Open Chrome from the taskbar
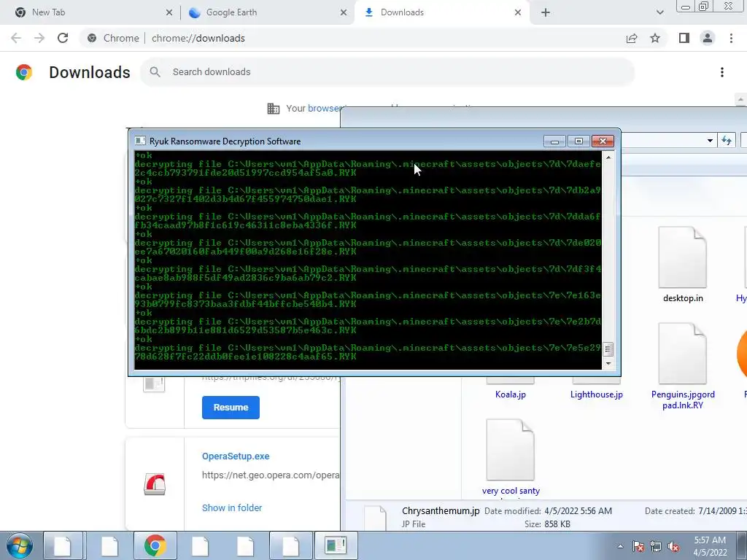Image resolution: width=747 pixels, height=560 pixels. coord(155,545)
